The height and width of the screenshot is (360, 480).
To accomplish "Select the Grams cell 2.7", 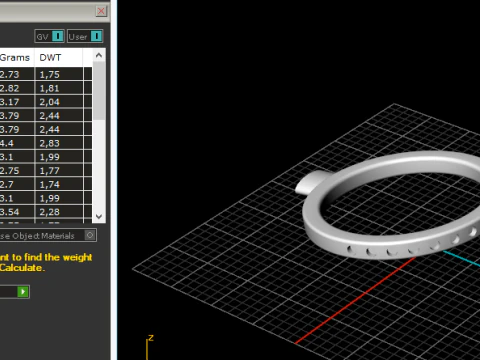I will click(x=17, y=184).
